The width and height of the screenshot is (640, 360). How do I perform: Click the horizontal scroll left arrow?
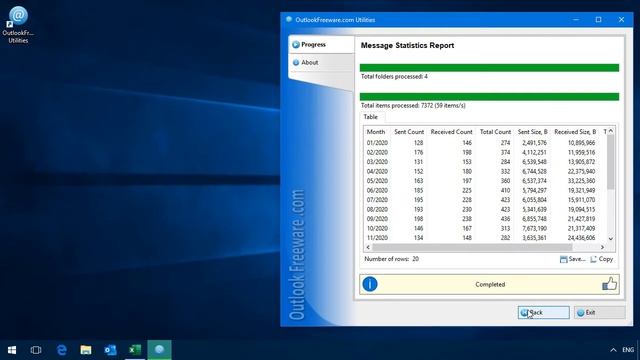click(368, 247)
